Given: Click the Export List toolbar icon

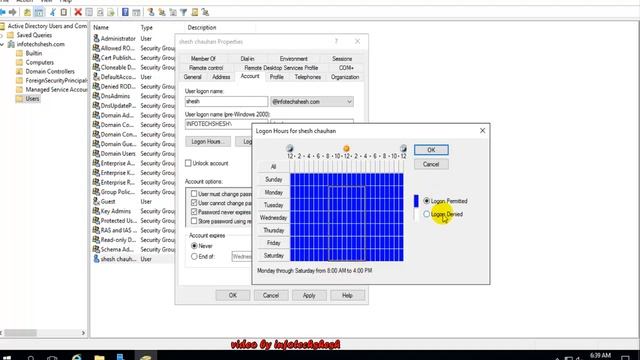Looking at the screenshot, I should pos(111,12).
